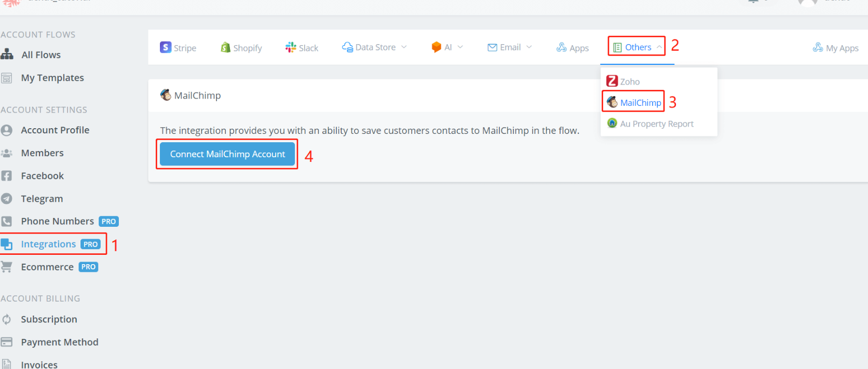The width and height of the screenshot is (868, 369).
Task: Click the Shopify bag icon
Action: coord(225,47)
